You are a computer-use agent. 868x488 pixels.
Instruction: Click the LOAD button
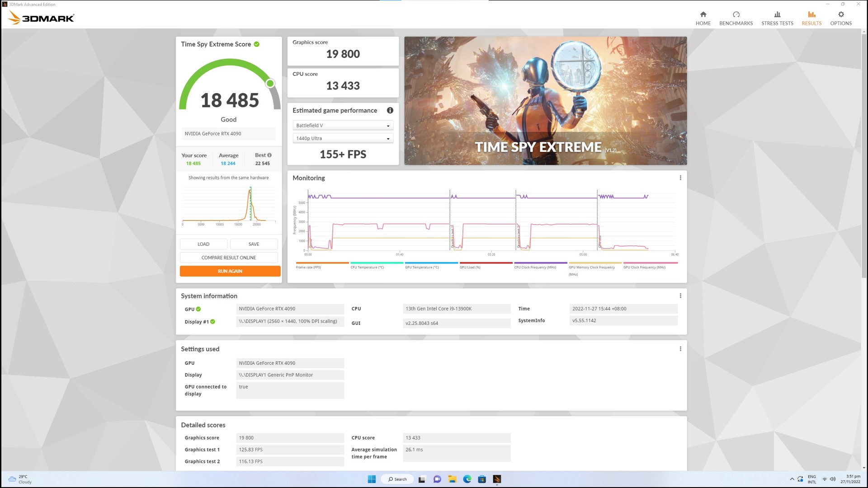point(203,244)
